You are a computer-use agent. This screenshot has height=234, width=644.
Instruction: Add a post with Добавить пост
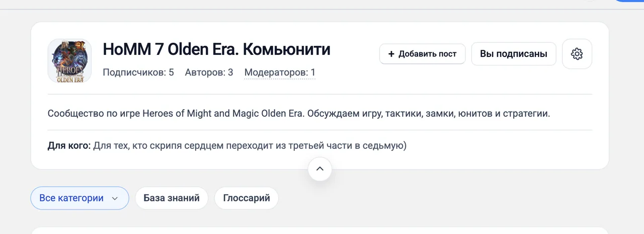tap(423, 54)
